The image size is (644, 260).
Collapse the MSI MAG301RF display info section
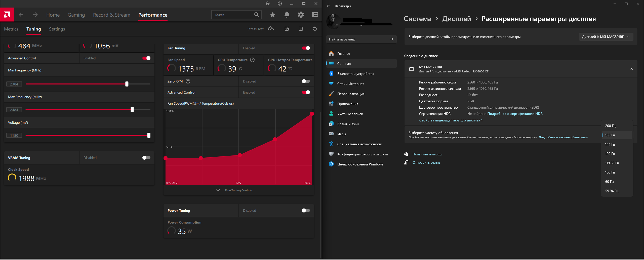[631, 69]
